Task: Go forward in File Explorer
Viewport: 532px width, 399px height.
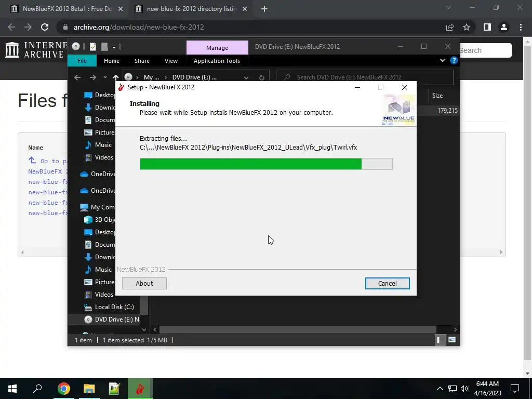Action: click(92, 77)
